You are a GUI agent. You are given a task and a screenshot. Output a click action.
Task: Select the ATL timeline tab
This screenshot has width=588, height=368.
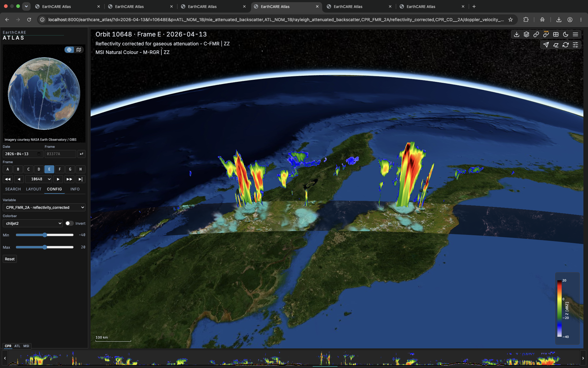coord(17,346)
